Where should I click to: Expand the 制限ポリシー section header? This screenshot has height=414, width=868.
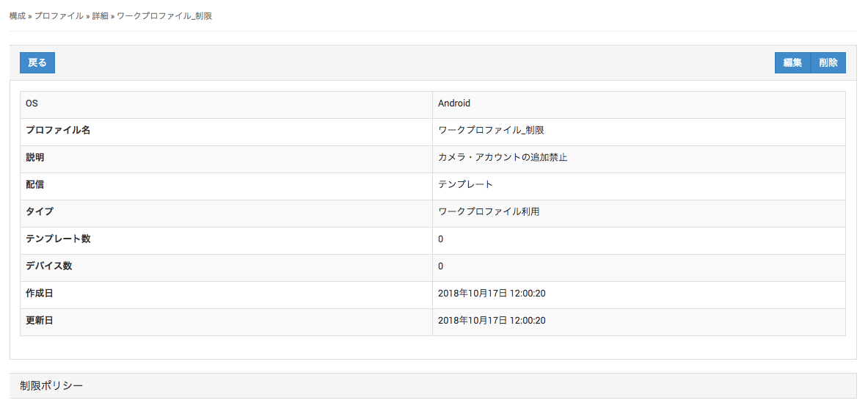51,385
